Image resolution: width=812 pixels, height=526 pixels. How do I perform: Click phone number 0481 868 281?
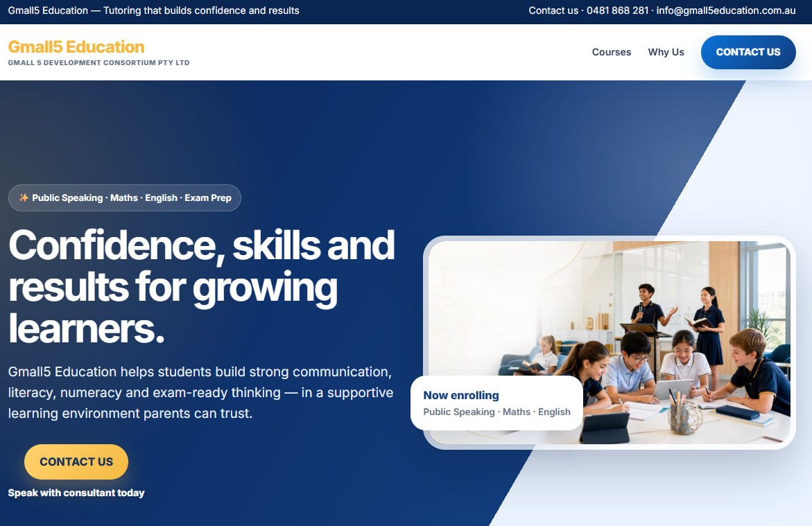pos(617,10)
